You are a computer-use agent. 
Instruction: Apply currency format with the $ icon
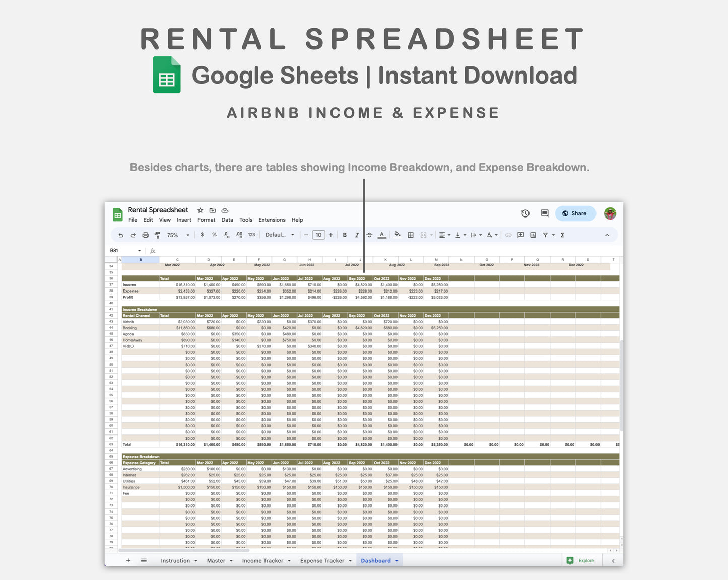[x=202, y=235]
